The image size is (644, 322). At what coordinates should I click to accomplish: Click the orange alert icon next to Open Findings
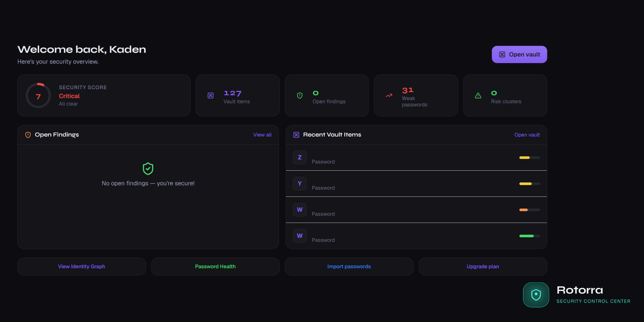28,135
